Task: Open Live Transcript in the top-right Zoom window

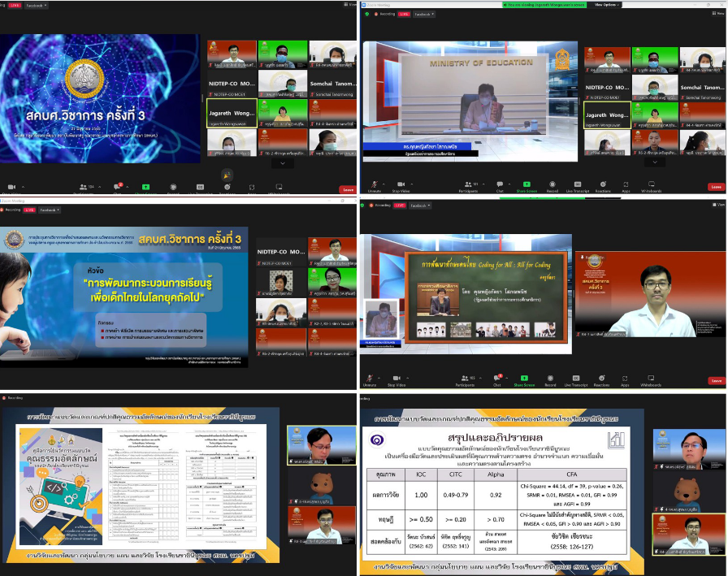Action: [x=578, y=186]
